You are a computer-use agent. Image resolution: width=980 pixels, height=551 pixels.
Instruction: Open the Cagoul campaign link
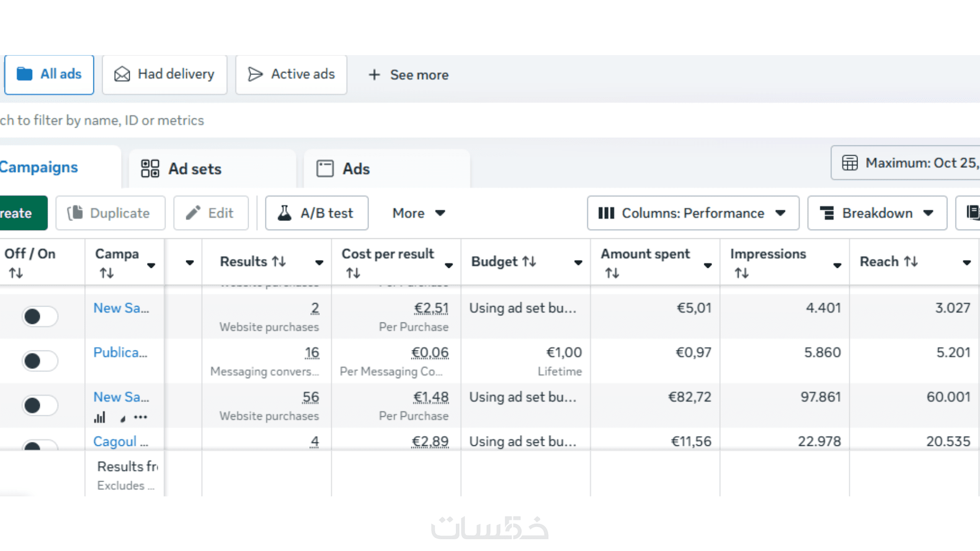point(115,441)
